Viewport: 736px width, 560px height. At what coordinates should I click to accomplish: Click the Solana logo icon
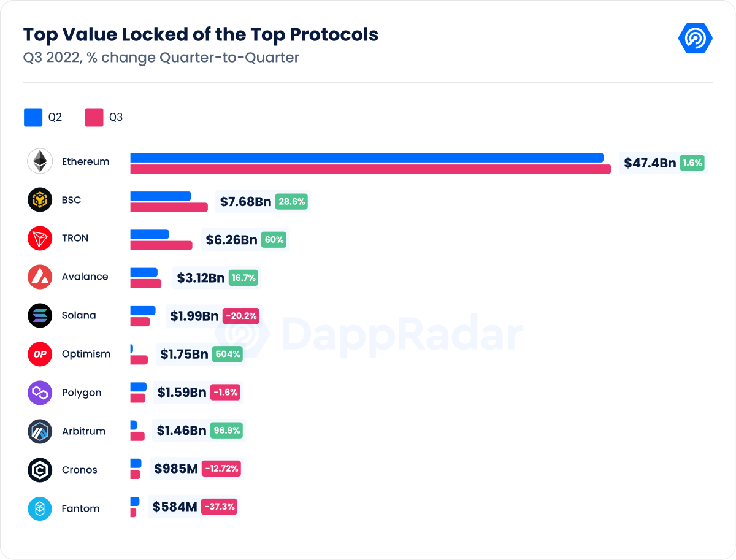pyautogui.click(x=40, y=315)
